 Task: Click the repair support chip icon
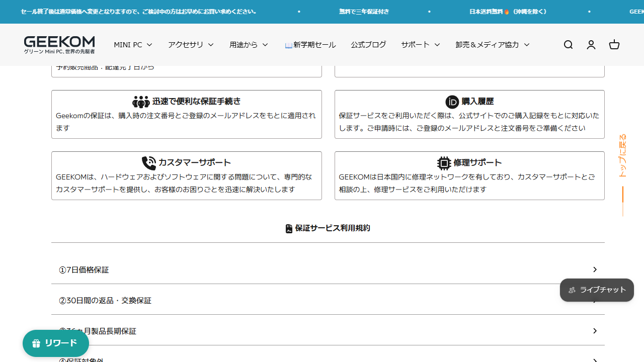(x=444, y=163)
